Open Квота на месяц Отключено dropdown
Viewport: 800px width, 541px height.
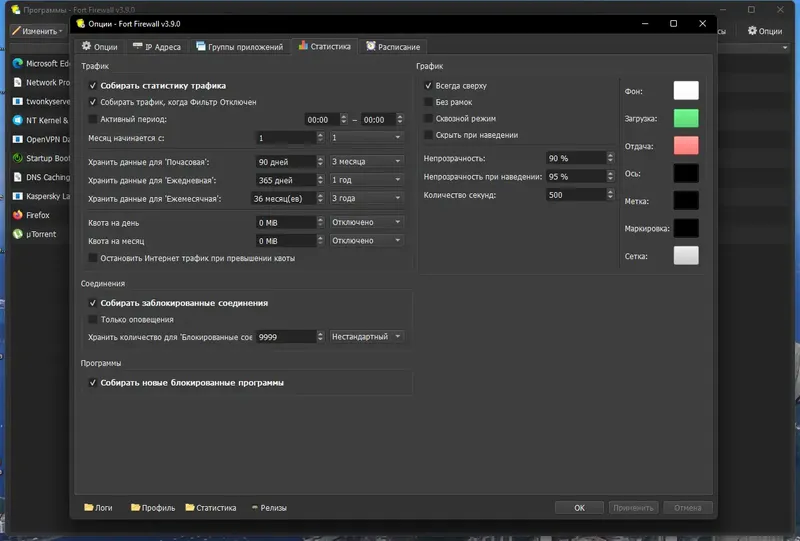click(x=366, y=240)
